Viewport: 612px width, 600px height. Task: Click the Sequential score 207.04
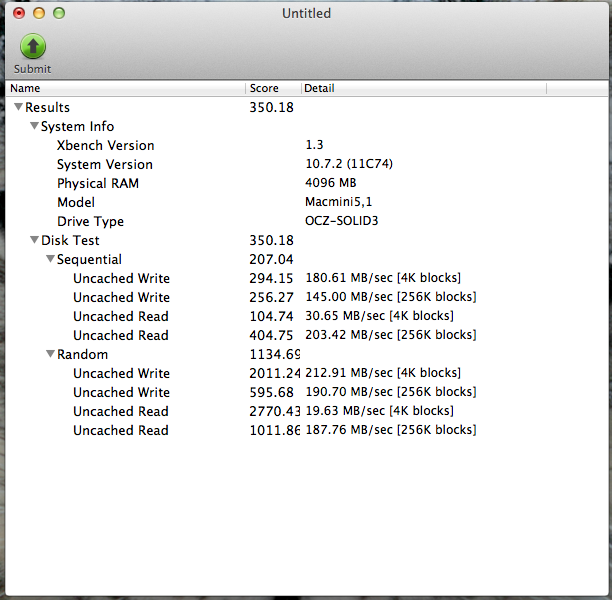coord(271,259)
